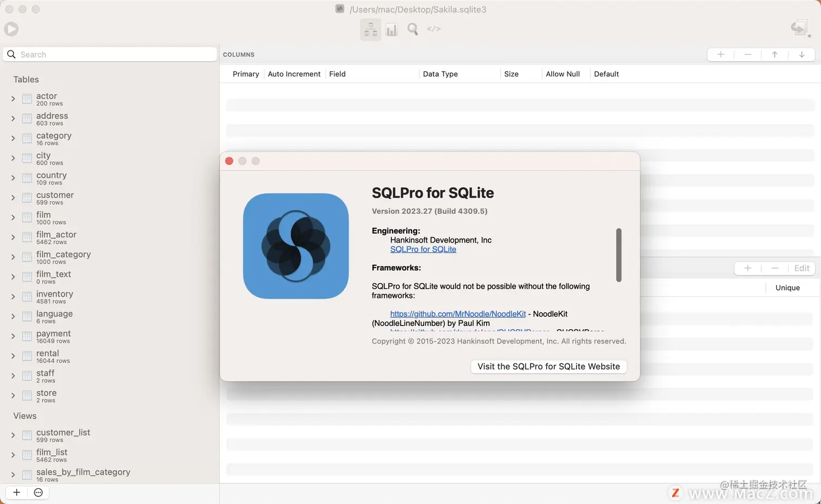Expand the film_list view
Image resolution: width=821 pixels, height=504 pixels.
(13, 455)
